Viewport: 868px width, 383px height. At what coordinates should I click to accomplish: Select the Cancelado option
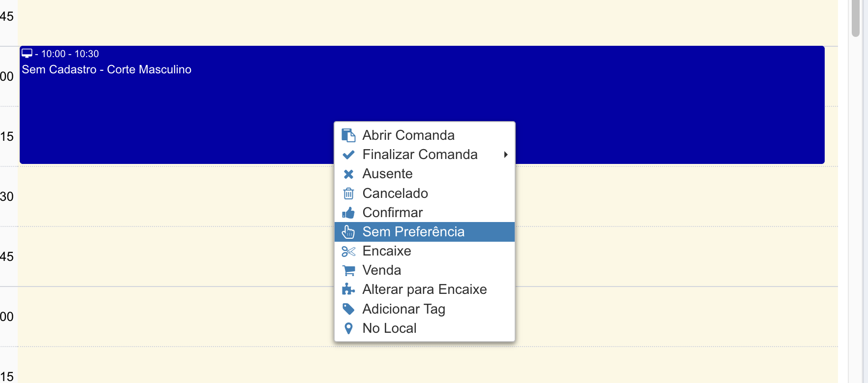pyautogui.click(x=395, y=193)
